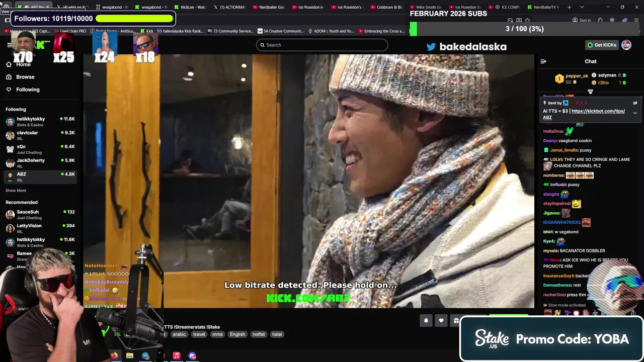
Task: Switch to the NerdBallerTV tab
Action: click(x=543, y=7)
